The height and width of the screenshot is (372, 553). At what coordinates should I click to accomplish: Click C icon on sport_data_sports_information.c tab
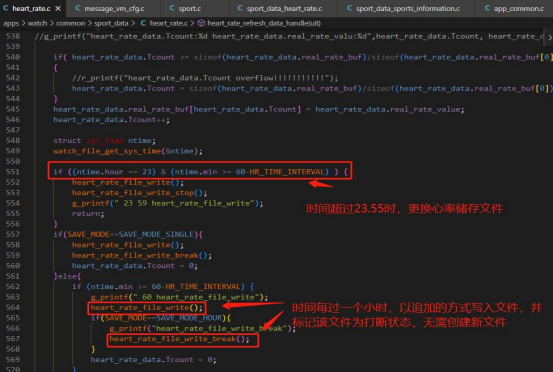tap(350, 8)
